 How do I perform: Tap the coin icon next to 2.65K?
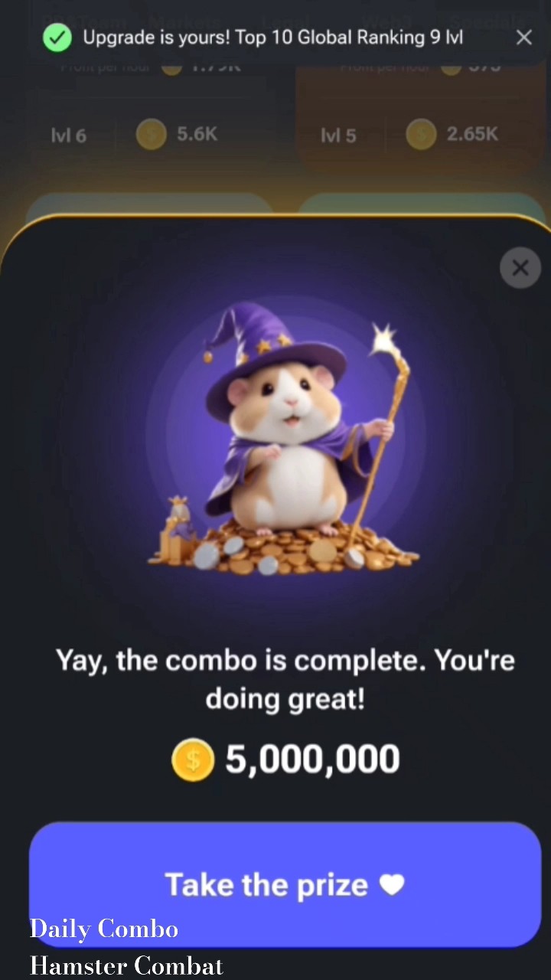tap(421, 134)
